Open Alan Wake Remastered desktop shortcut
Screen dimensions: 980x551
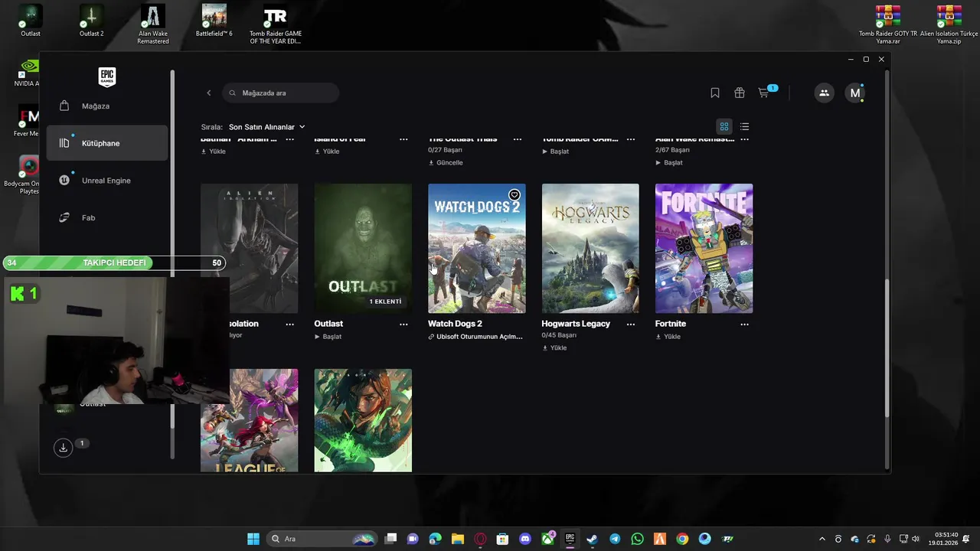153,24
